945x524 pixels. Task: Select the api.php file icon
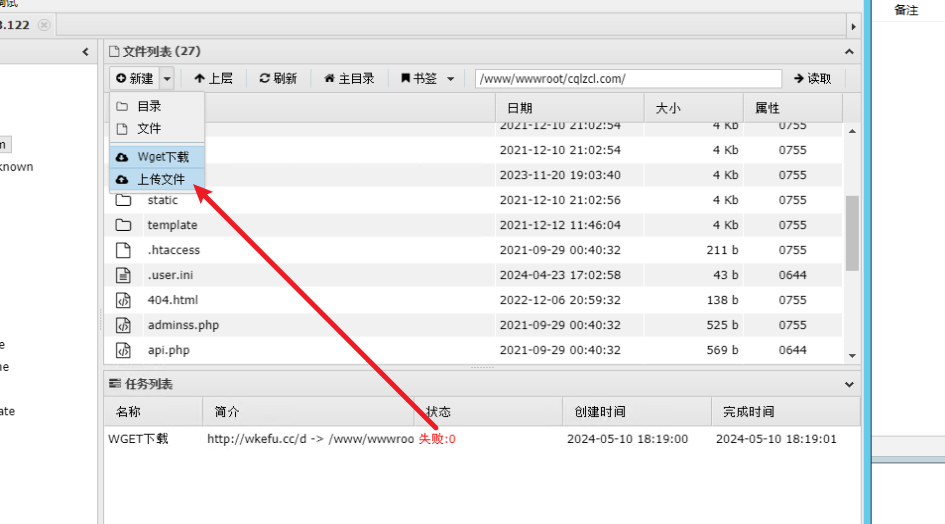[123, 350]
